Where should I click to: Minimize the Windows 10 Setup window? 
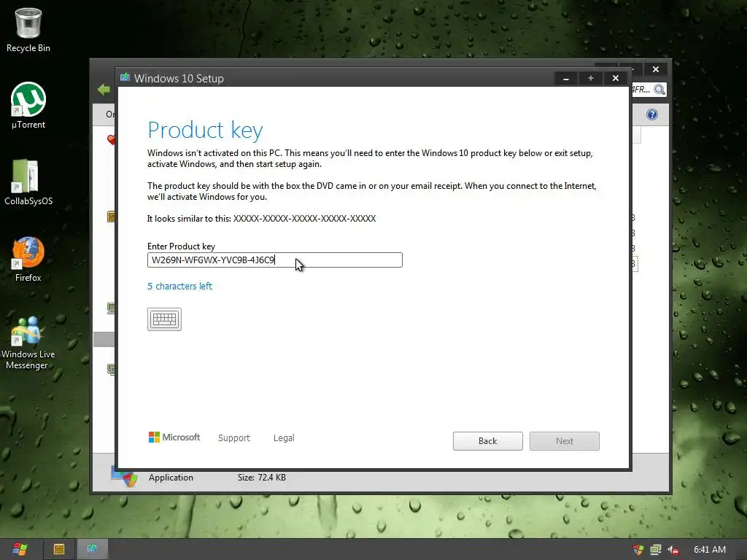[x=566, y=78]
